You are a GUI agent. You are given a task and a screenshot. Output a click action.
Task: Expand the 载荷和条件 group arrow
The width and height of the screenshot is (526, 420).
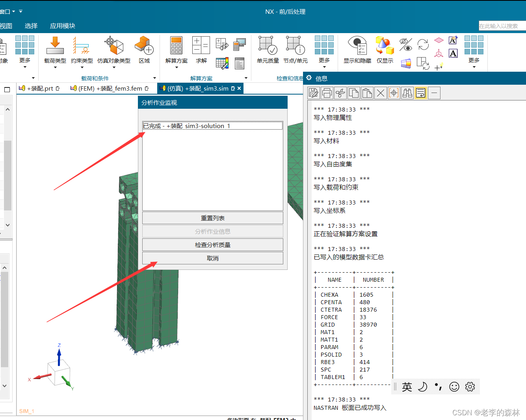tap(154, 78)
